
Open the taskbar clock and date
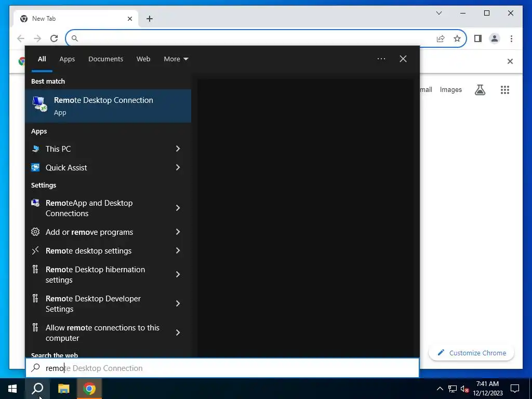click(487, 389)
